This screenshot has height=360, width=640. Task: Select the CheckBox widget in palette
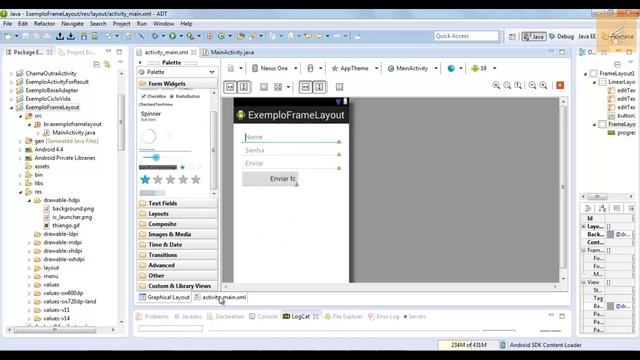point(153,96)
